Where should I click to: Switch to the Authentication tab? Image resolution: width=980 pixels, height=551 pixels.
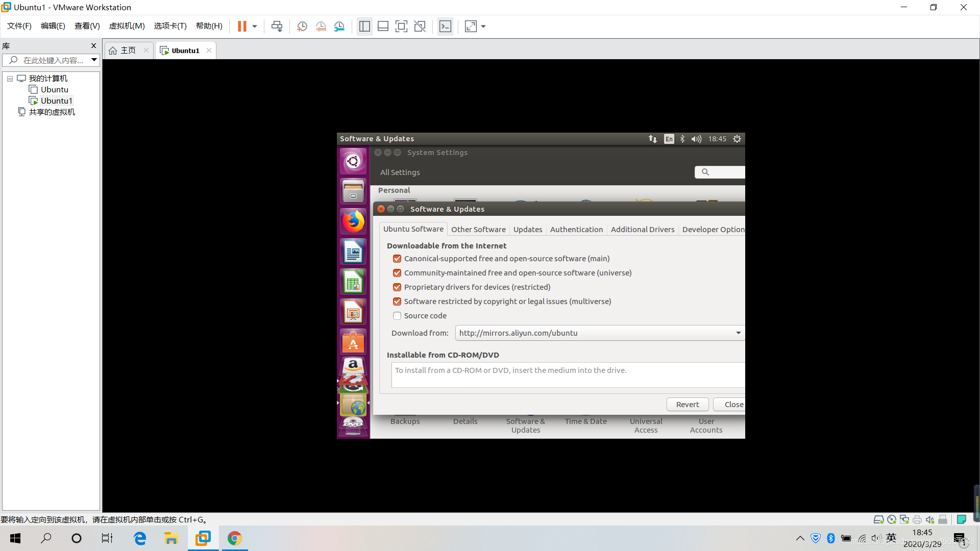[577, 229]
